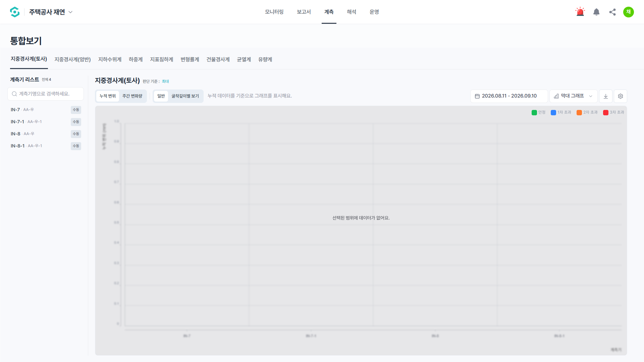Switch to the 지표침하계 tab
644x362 pixels.
click(162, 60)
